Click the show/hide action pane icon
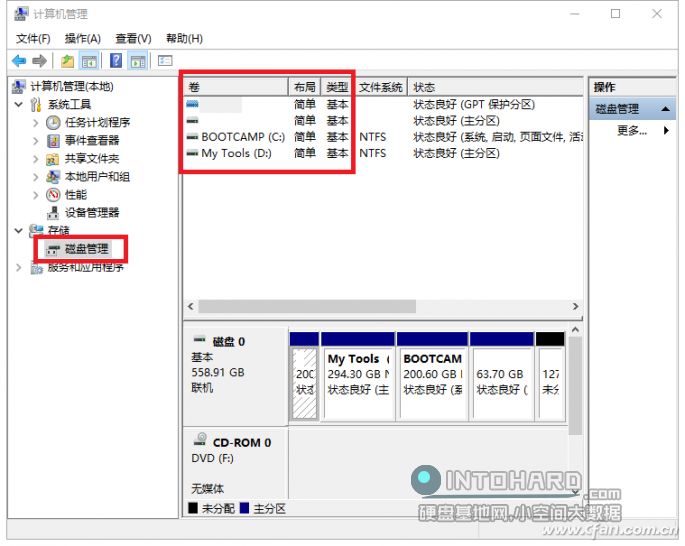Screen dimensions: 685x546 tap(138, 61)
